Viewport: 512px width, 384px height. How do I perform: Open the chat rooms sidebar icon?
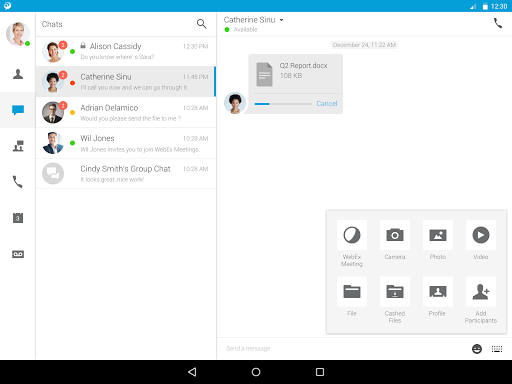coord(18,146)
